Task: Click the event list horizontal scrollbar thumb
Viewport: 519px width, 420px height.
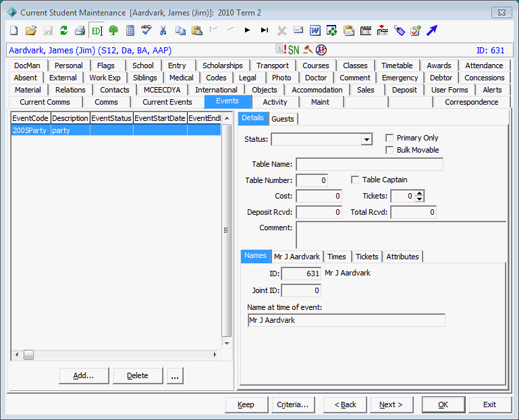Action: (28, 355)
